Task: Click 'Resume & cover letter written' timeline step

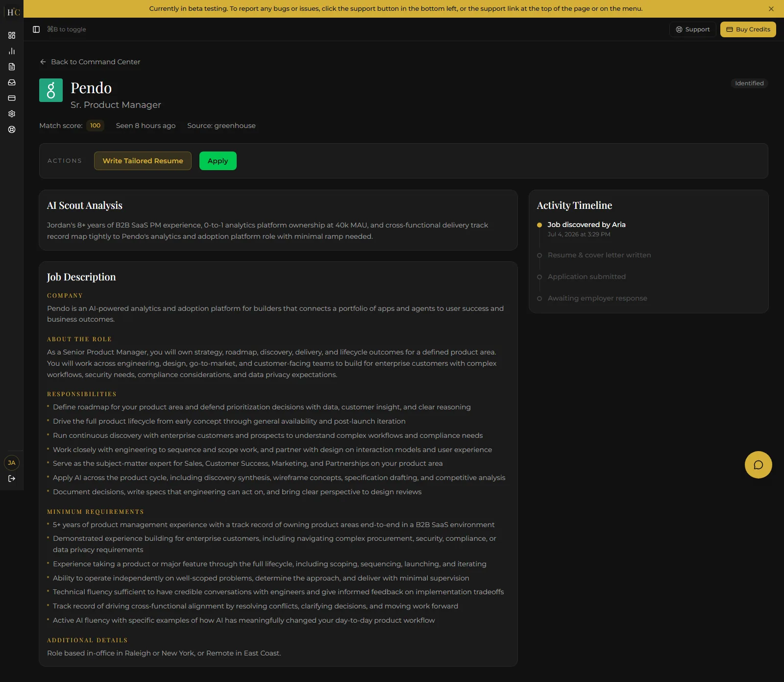Action: pyautogui.click(x=599, y=255)
